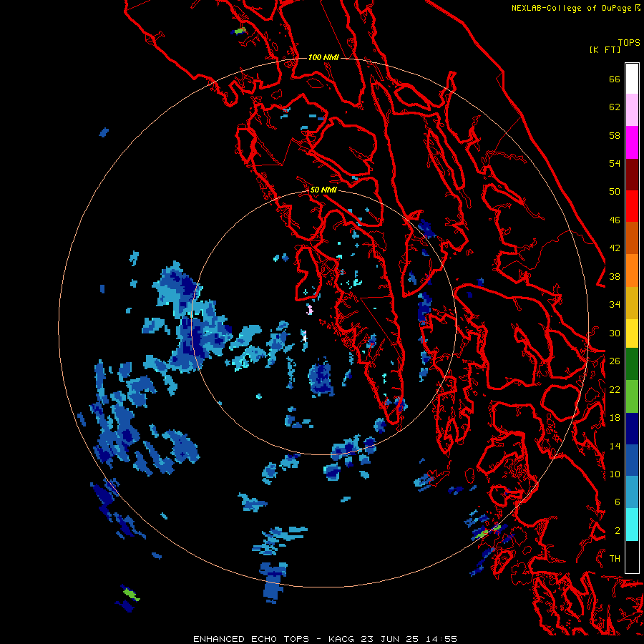Click the KACG station identifier

tap(343, 639)
